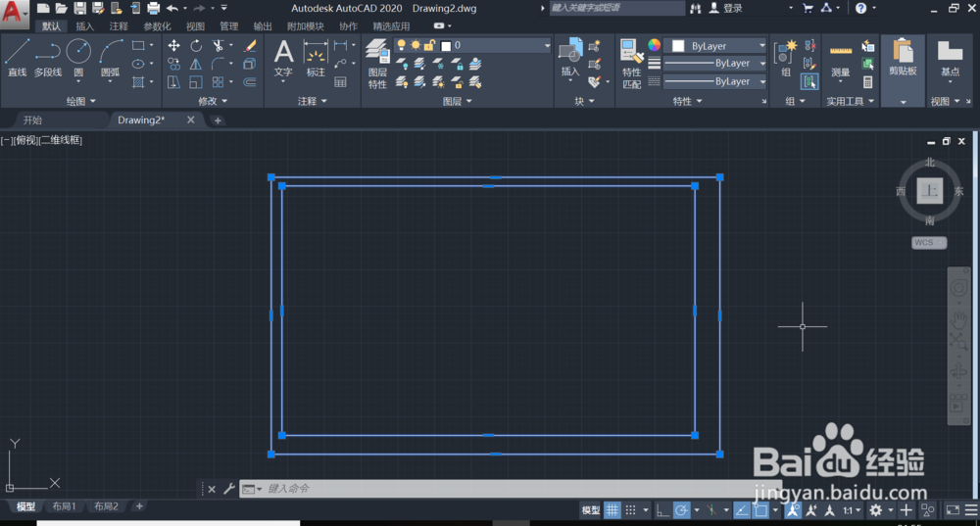Viewport: 980px width, 526px height.
Task: Click the Mirror tool icon
Action: (x=196, y=64)
